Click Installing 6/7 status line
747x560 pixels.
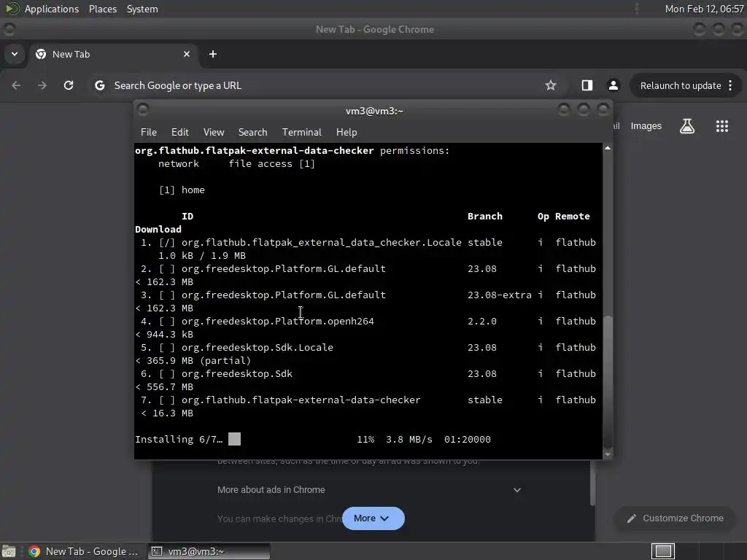tap(312, 439)
